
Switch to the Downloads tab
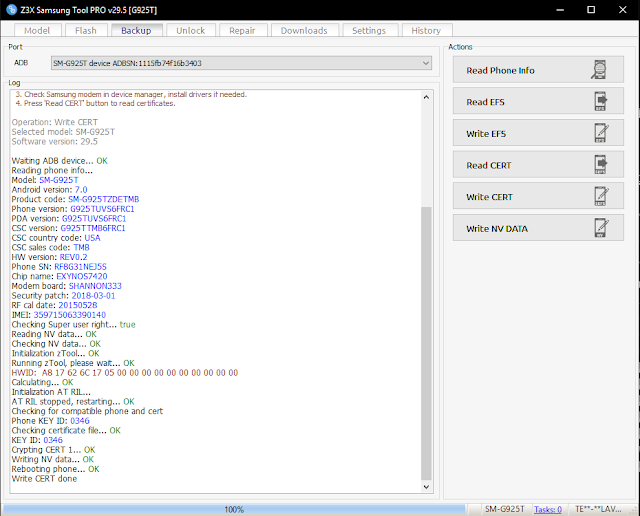tap(304, 31)
